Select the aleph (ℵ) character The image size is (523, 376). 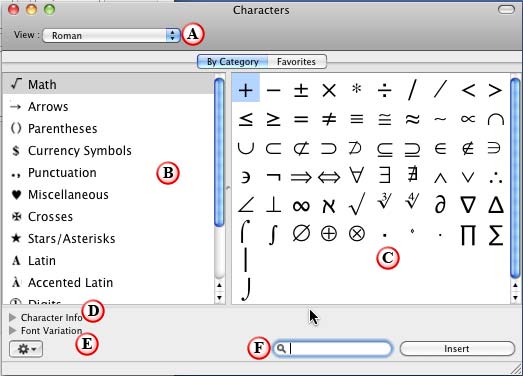point(329,206)
